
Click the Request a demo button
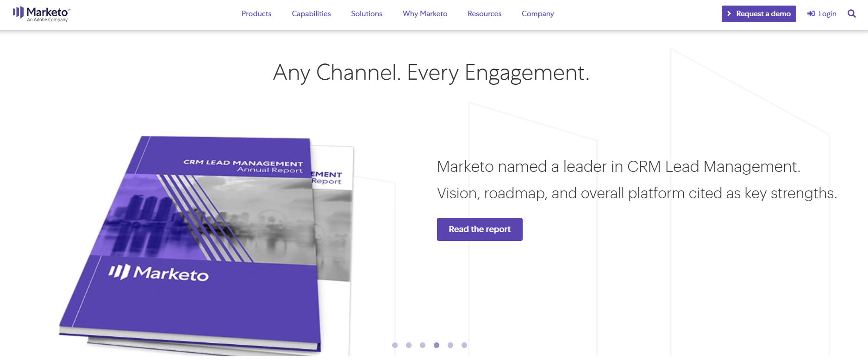pos(759,14)
